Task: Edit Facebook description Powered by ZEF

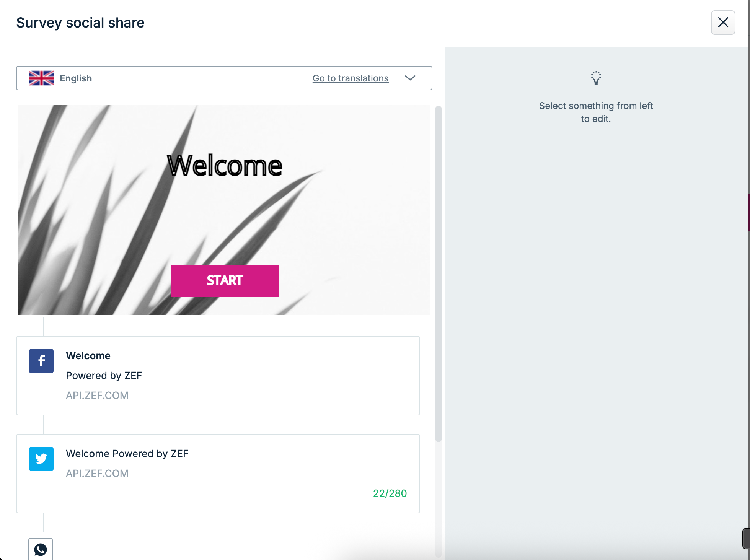Action: pos(104,376)
